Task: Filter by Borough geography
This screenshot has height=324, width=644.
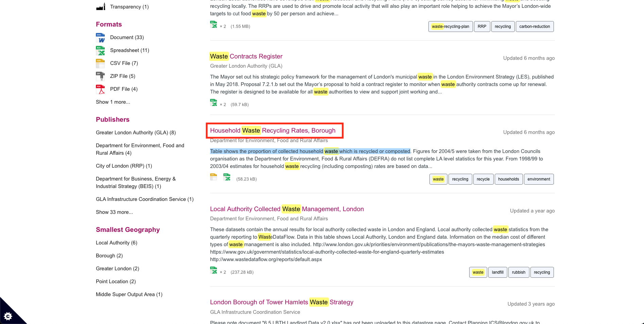Action: [x=109, y=256]
